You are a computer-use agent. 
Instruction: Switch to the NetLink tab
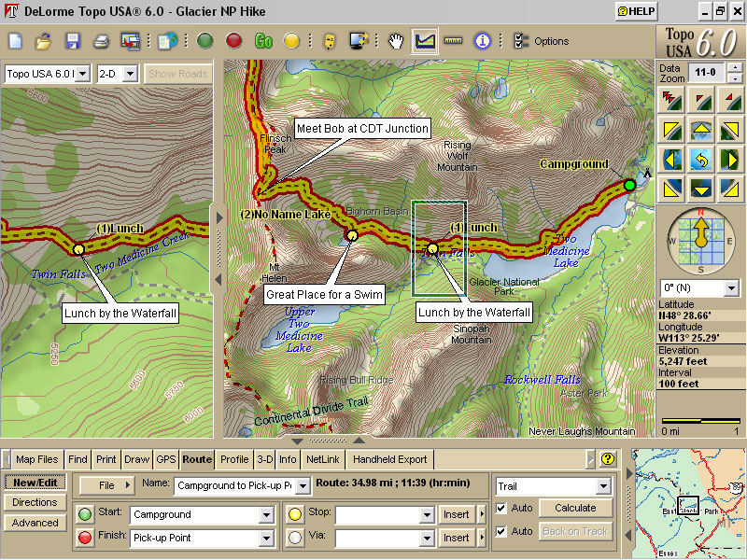tap(322, 459)
